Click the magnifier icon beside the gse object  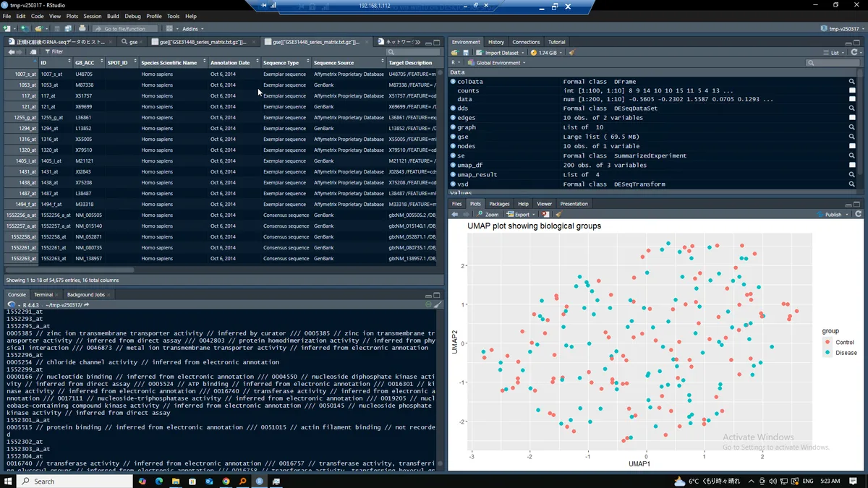pos(852,137)
